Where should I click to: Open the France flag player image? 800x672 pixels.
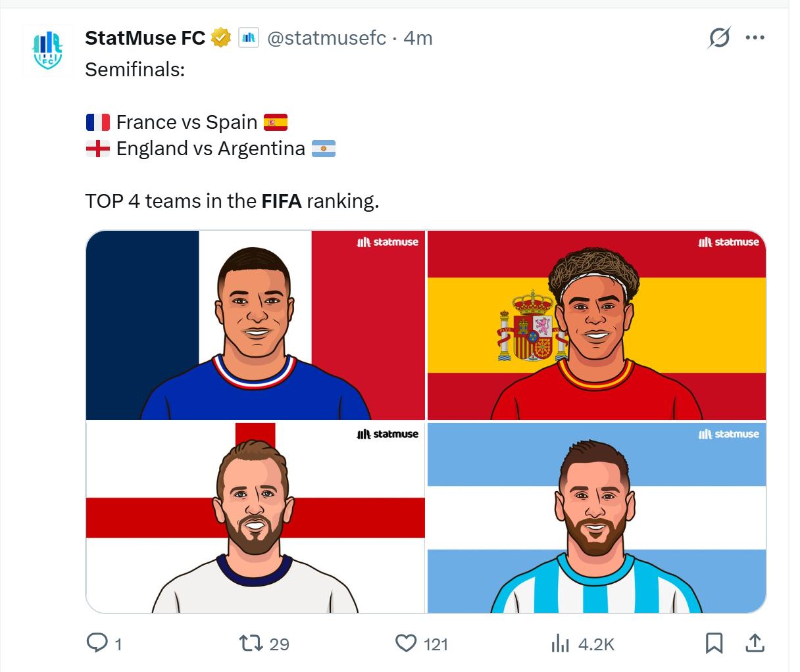point(255,325)
